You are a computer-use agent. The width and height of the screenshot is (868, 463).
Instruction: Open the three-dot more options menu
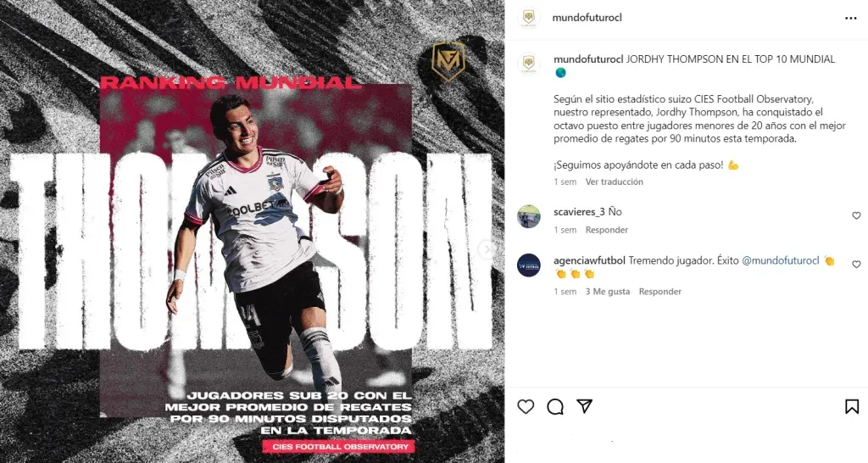point(851,19)
